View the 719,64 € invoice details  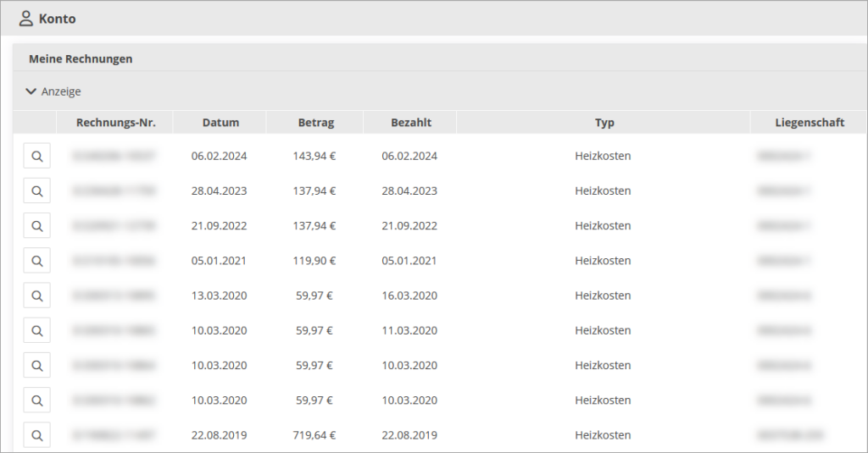[36, 435]
